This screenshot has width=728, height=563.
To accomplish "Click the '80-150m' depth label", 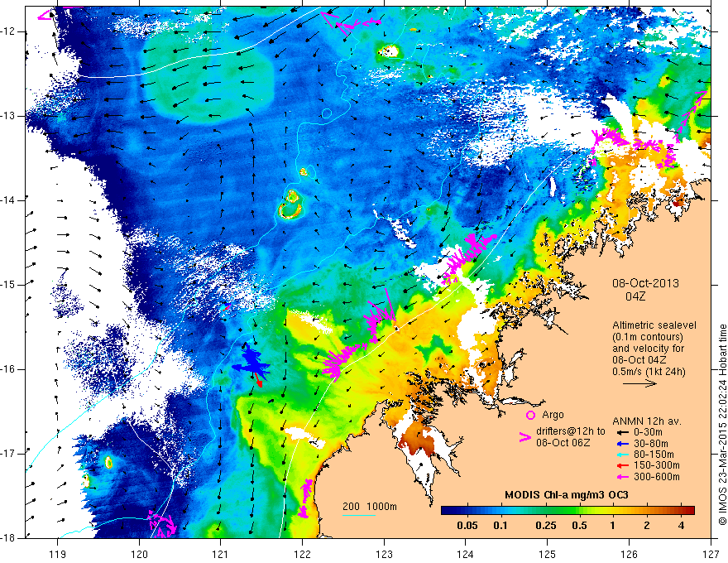I will tap(654, 455).
